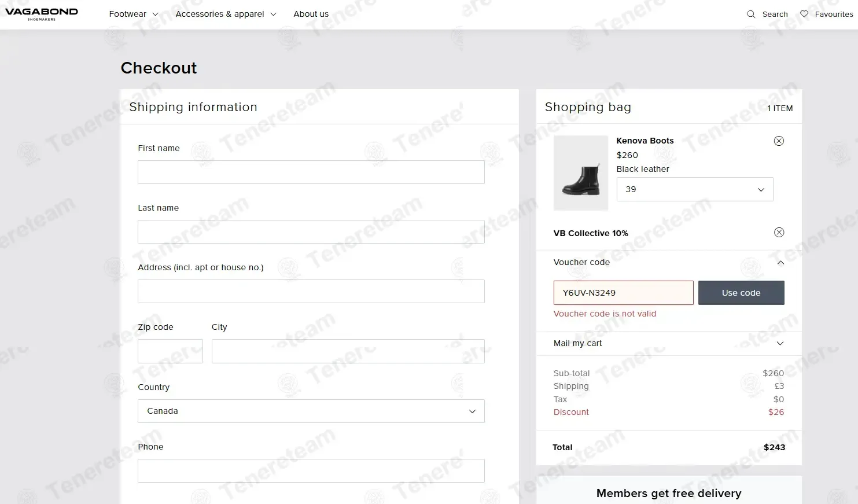Open the Search link
The image size is (858, 504).
tap(775, 14)
